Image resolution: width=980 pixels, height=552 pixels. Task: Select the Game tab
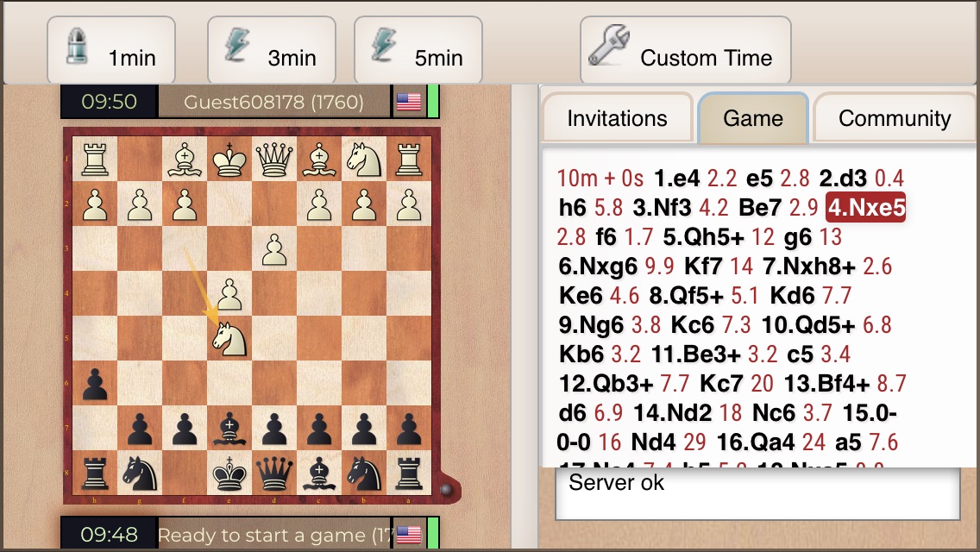753,117
